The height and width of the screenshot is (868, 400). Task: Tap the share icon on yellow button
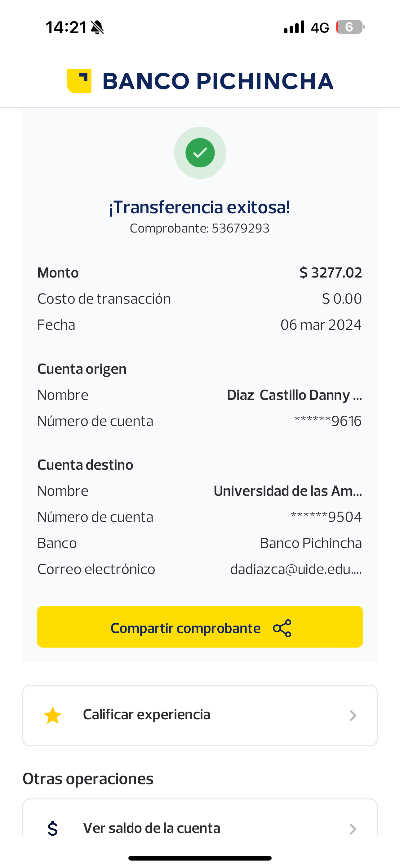[282, 628]
